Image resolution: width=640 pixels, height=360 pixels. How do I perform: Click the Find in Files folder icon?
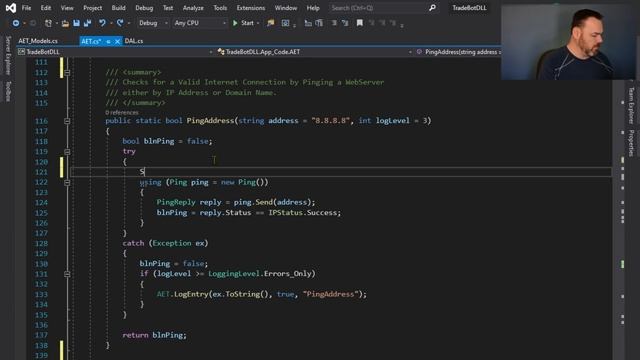271,23
